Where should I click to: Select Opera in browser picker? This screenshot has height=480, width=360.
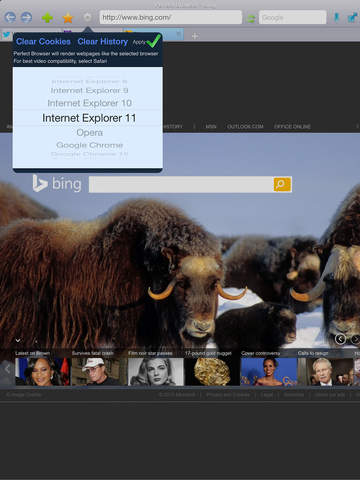click(x=89, y=132)
